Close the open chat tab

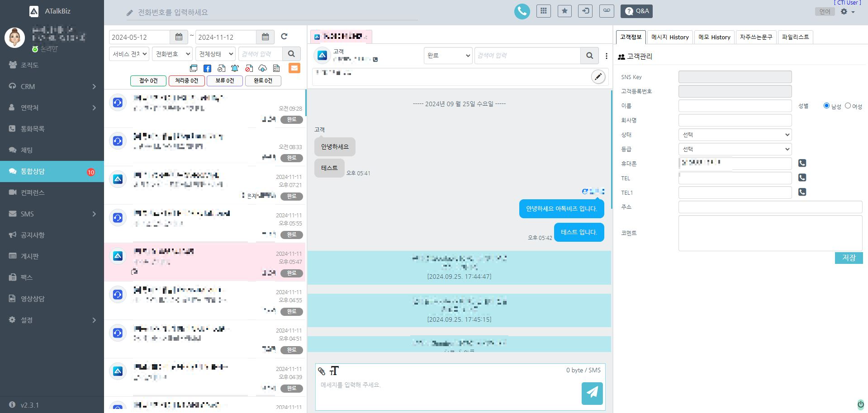pos(365,37)
